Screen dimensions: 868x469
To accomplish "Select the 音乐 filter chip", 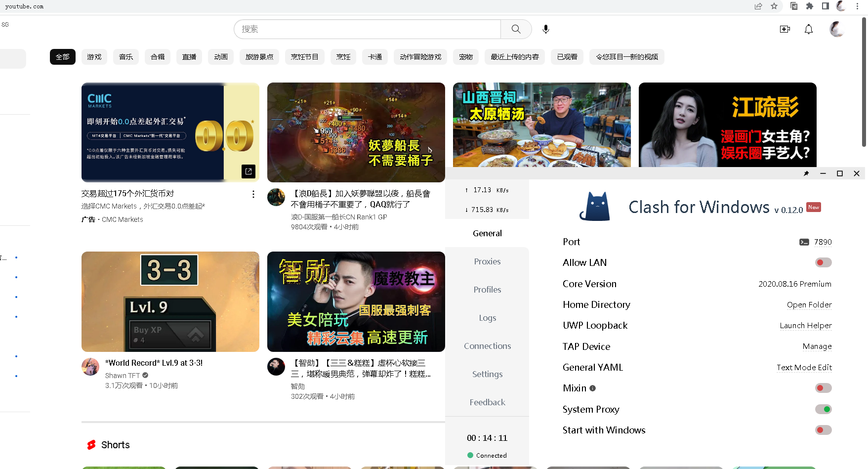I will 126,57.
